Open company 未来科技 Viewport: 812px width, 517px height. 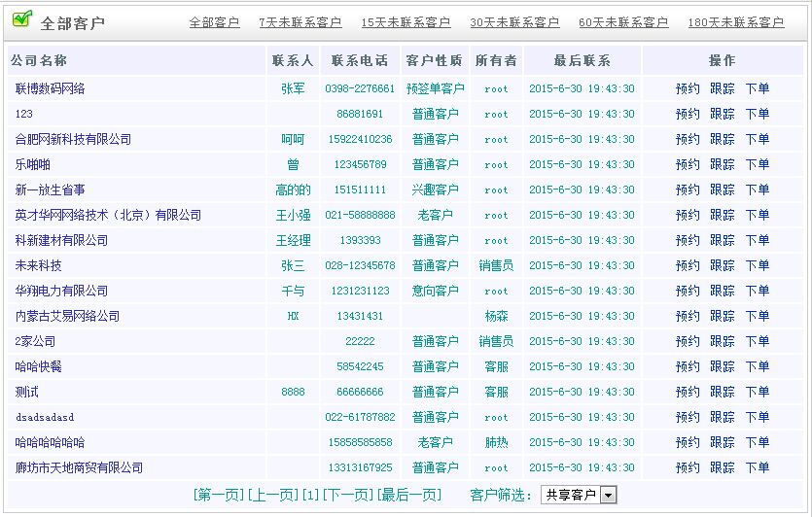pyautogui.click(x=38, y=265)
